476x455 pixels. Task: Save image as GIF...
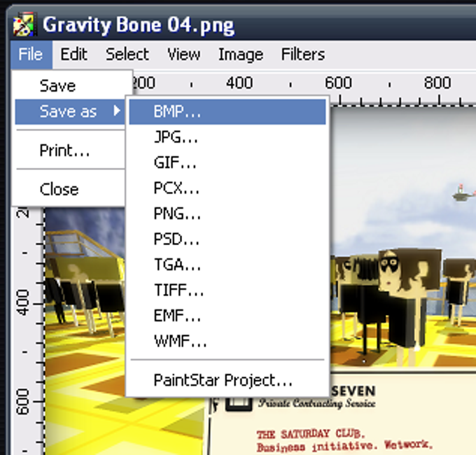click(227, 162)
